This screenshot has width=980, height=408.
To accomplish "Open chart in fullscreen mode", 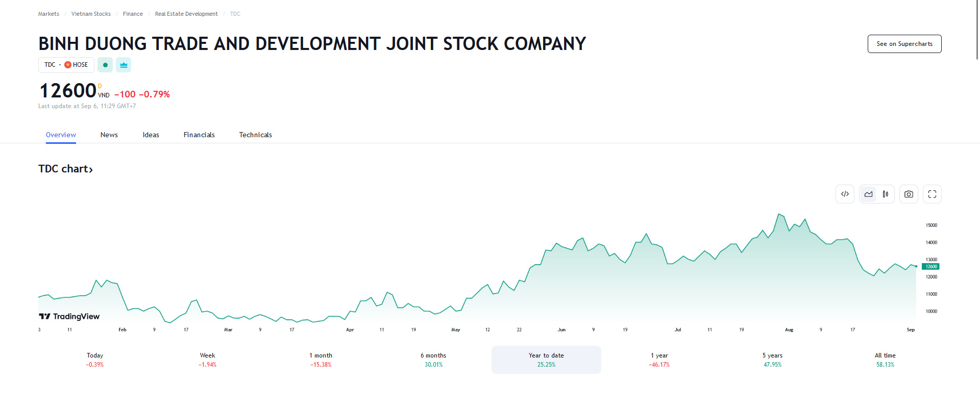I will tap(932, 194).
